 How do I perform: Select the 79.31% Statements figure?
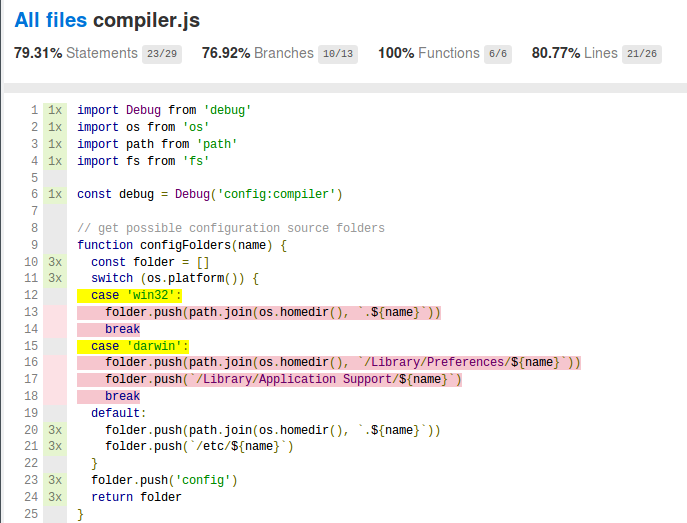pos(39,52)
